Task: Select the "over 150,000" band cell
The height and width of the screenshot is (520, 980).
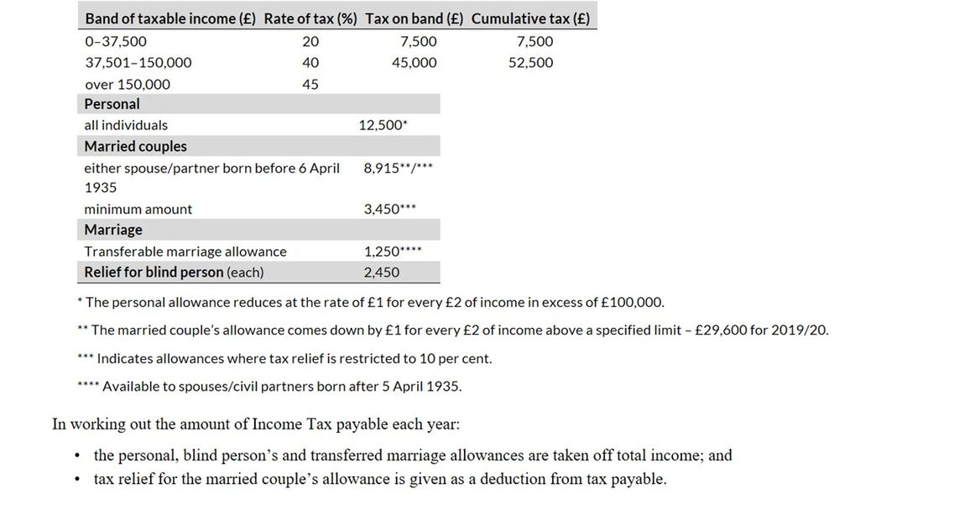Action: [x=128, y=85]
